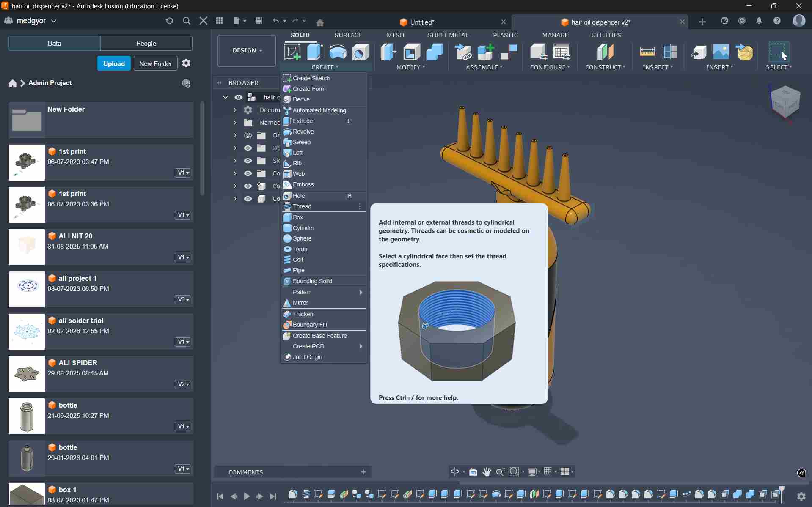Expand the Document Settings node
The height and width of the screenshot is (507, 812).
pos(235,110)
